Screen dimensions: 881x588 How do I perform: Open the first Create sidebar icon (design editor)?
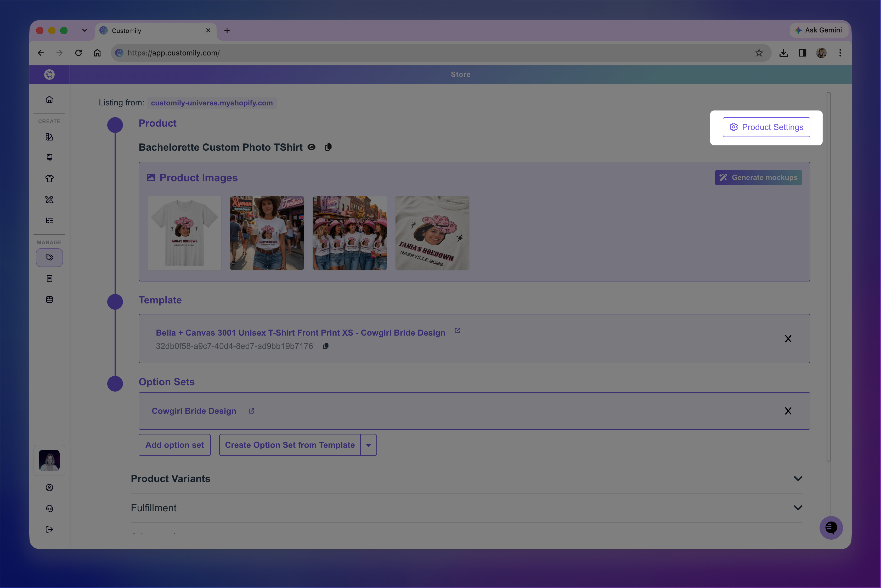pos(49,137)
